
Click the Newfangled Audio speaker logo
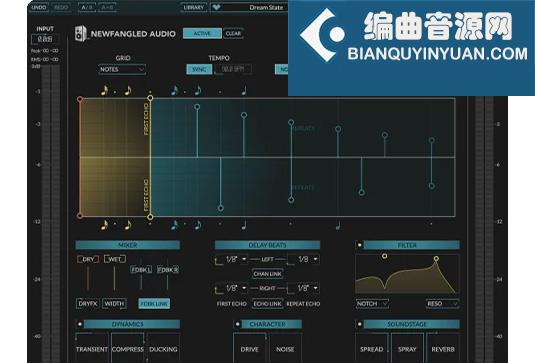[x=81, y=33]
